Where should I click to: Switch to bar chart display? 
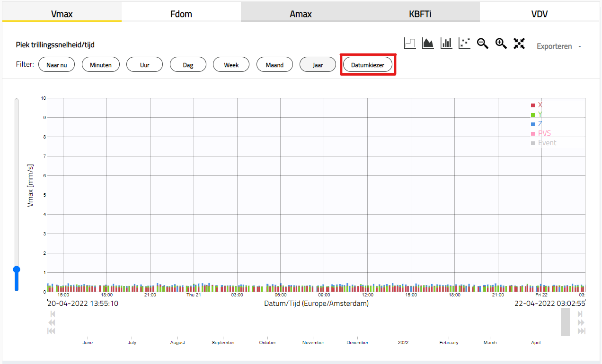tap(446, 43)
